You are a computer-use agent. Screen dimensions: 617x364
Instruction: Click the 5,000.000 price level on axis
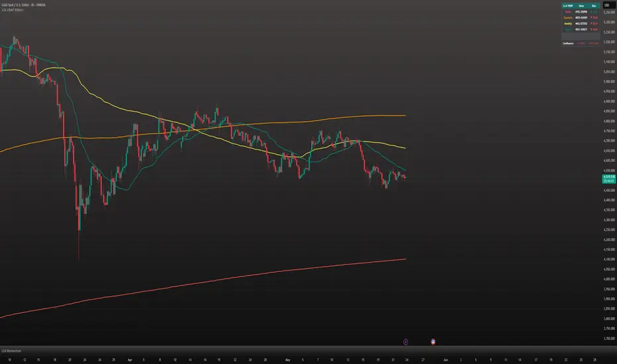[609, 81]
